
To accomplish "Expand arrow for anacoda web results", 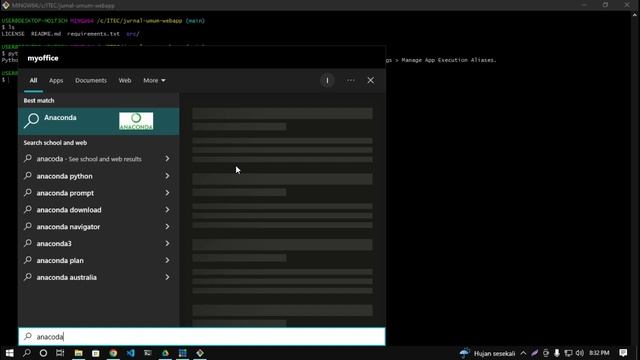I will [x=167, y=158].
